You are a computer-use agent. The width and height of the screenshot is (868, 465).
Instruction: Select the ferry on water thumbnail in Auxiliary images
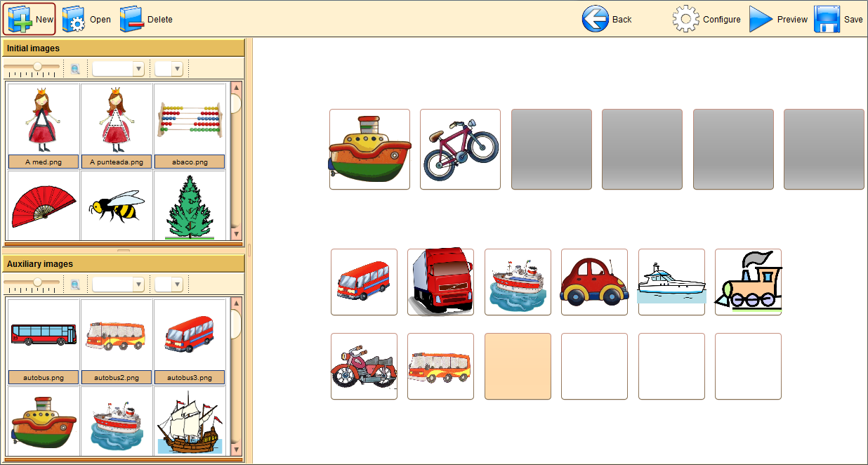117,421
